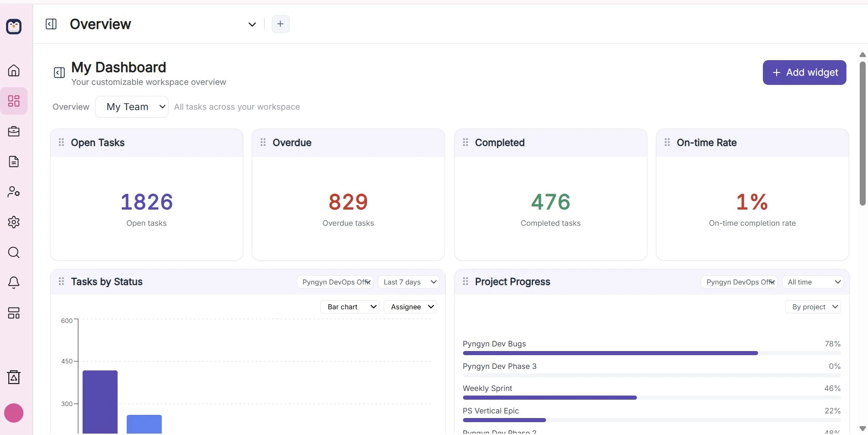Image resolution: width=868 pixels, height=435 pixels.
Task: Click the 1% on-time rate value
Action: coord(752,202)
